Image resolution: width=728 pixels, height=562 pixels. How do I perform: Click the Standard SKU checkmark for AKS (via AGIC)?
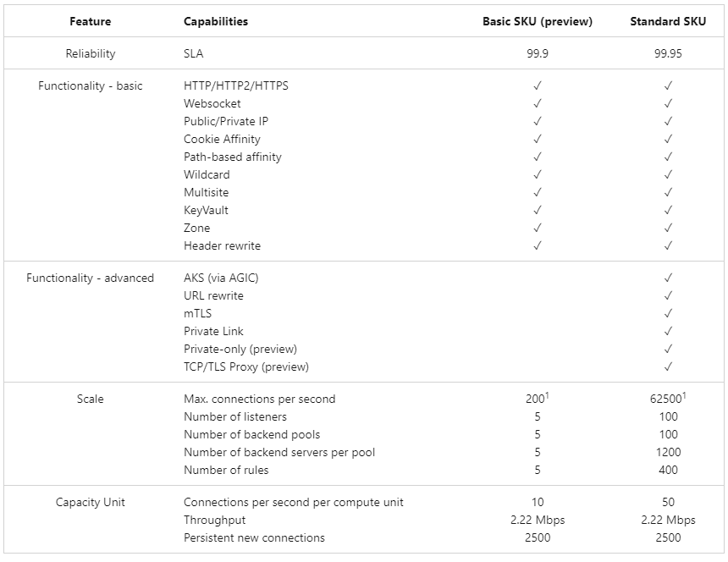coord(668,278)
